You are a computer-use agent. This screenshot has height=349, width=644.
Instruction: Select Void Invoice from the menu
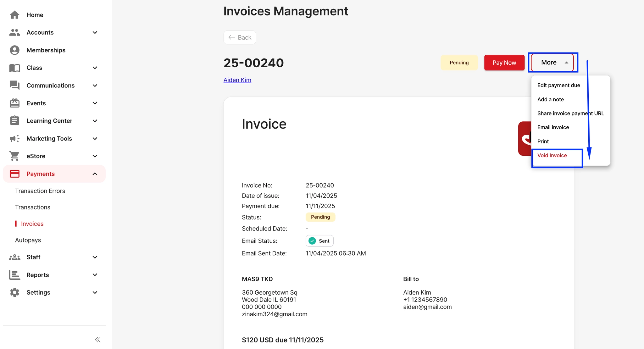coord(552,156)
